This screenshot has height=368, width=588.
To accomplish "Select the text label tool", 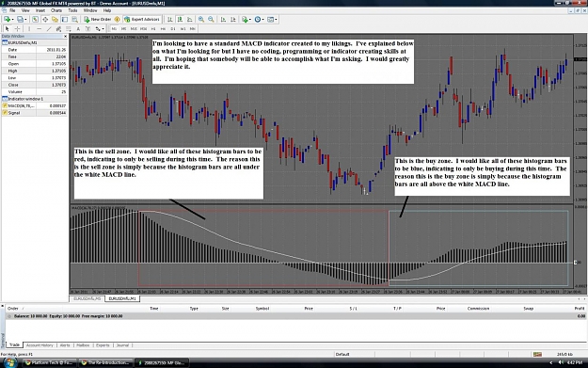I will pos(87,28).
